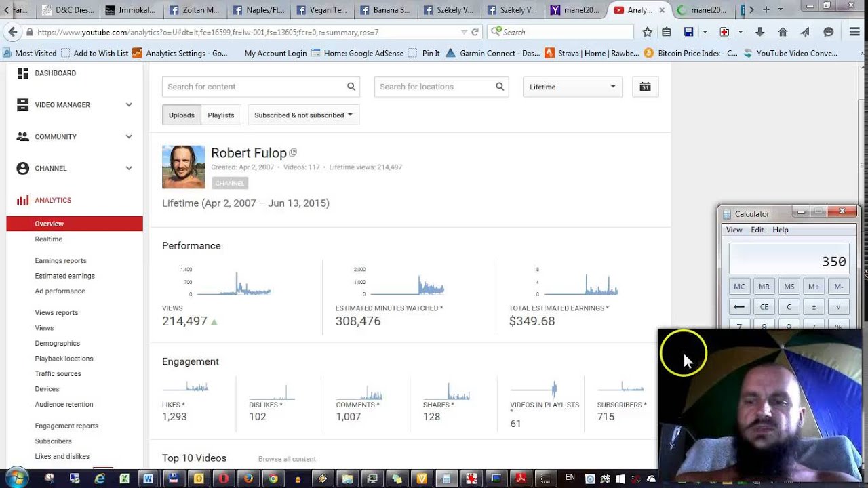Click the red cross toolbar icon
Viewport: 868px width, 488px height.
click(724, 32)
